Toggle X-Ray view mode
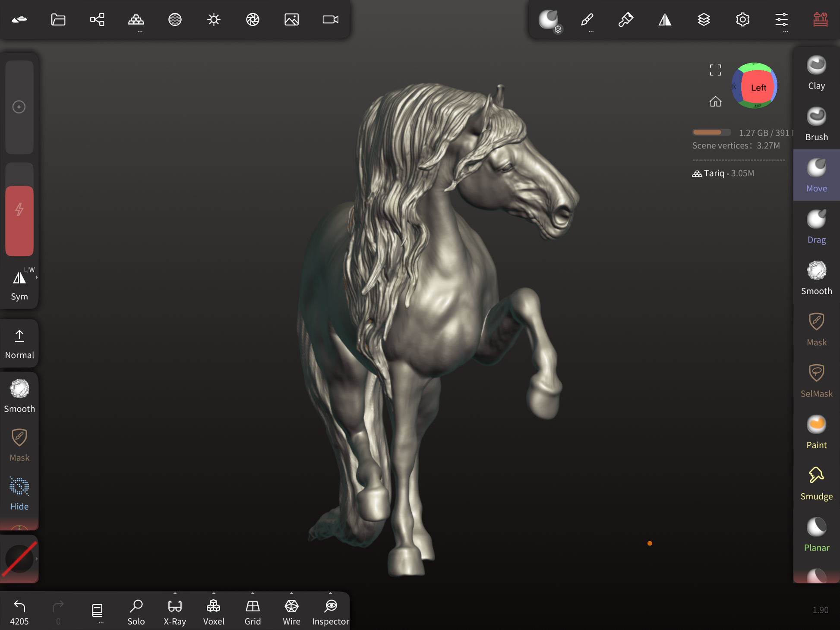840x630 pixels. [175, 611]
